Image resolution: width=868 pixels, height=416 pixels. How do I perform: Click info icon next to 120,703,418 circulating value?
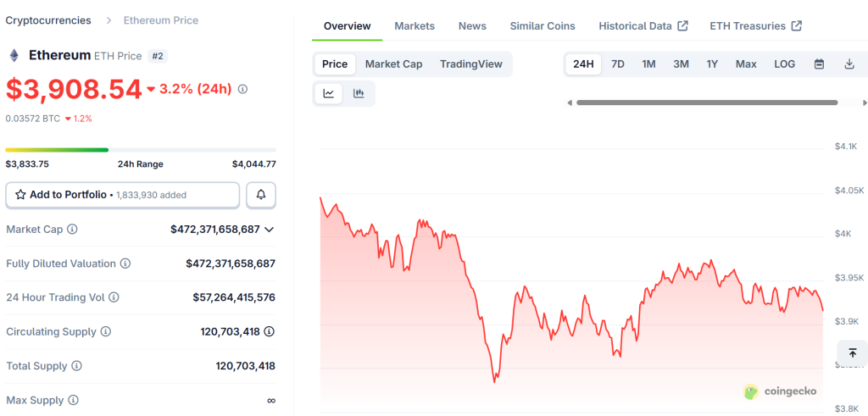pyautogui.click(x=269, y=332)
